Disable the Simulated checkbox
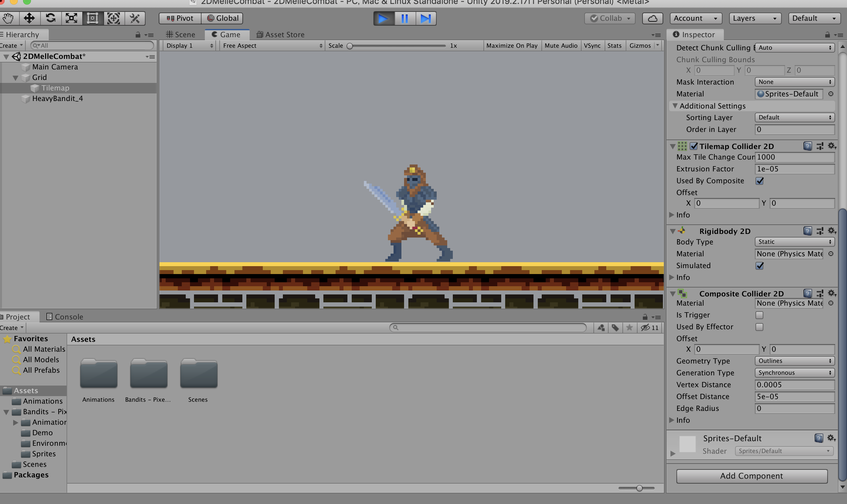 pos(760,265)
